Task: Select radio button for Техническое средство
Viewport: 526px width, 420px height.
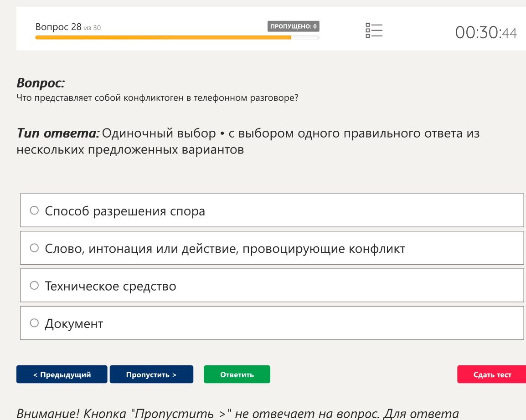Action: [x=34, y=285]
